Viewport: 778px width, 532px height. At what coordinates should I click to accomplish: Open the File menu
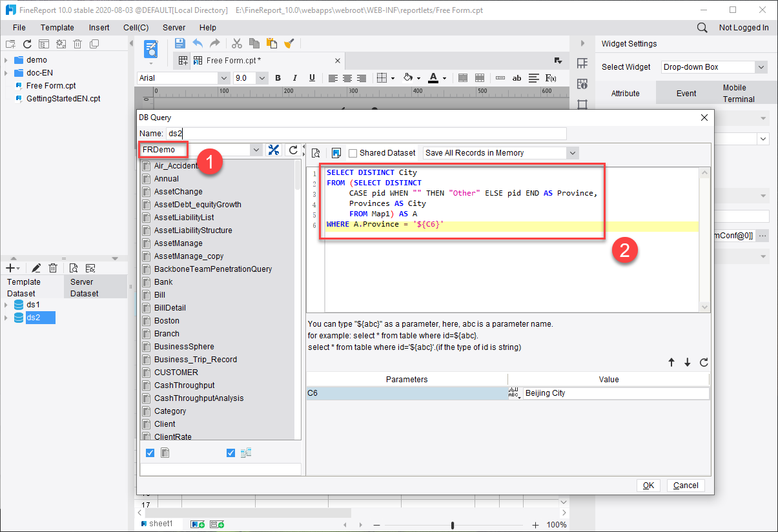19,28
